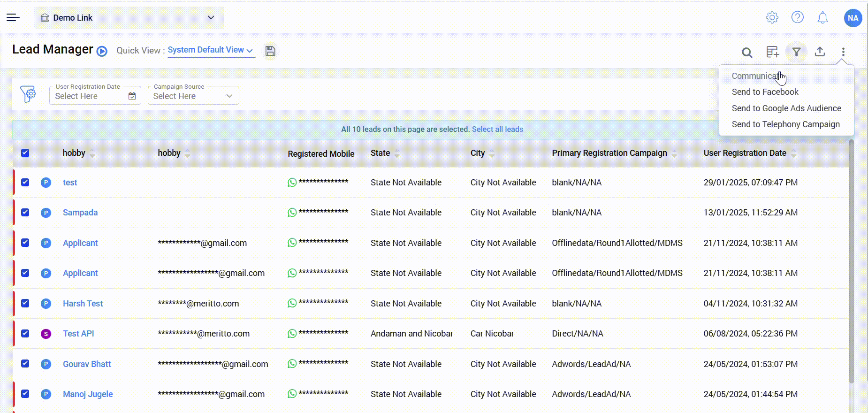
Task: Choose Send to Facebook menu option
Action: point(765,92)
